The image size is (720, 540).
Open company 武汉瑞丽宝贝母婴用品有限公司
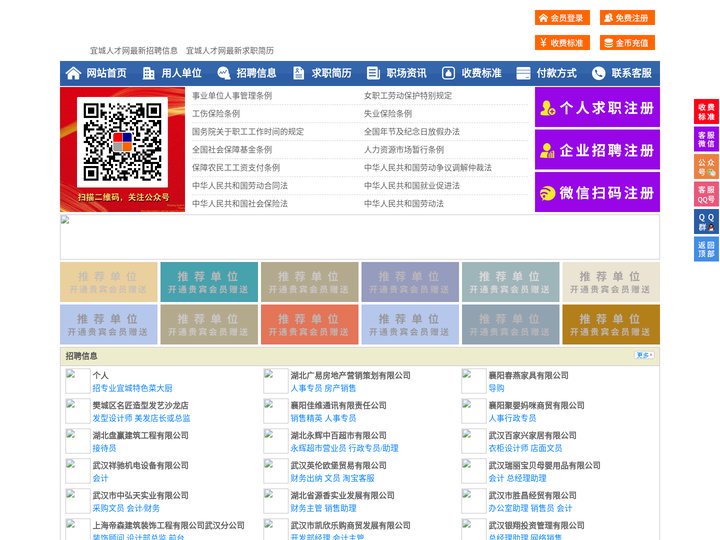[x=544, y=465]
